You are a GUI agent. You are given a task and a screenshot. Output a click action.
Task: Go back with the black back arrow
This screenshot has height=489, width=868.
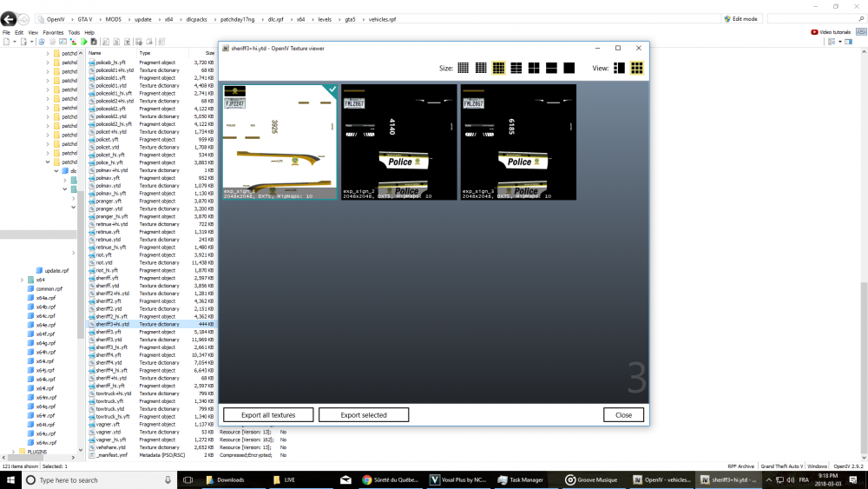pyautogui.click(x=8, y=19)
